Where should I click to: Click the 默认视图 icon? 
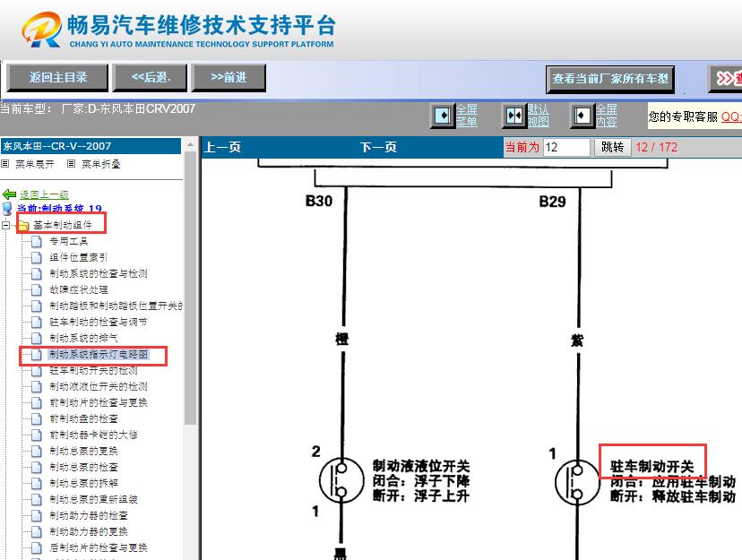513,116
